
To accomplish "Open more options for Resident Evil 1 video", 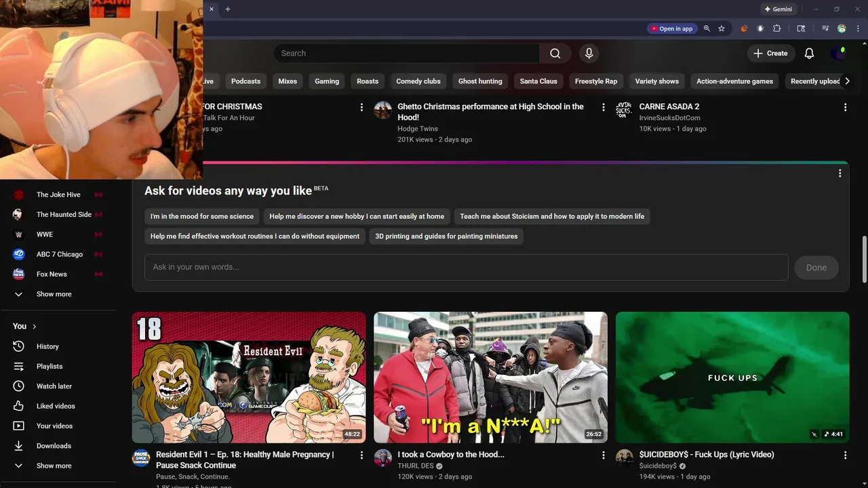I will coord(361,455).
